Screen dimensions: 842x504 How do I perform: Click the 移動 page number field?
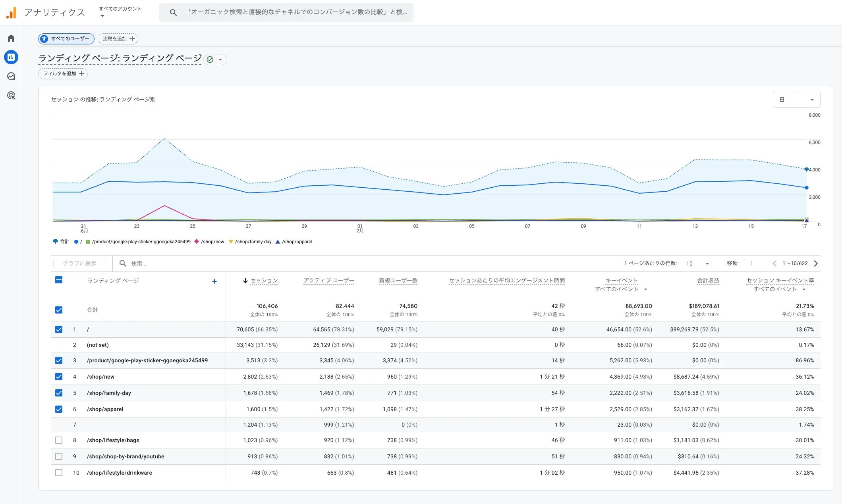click(x=752, y=264)
